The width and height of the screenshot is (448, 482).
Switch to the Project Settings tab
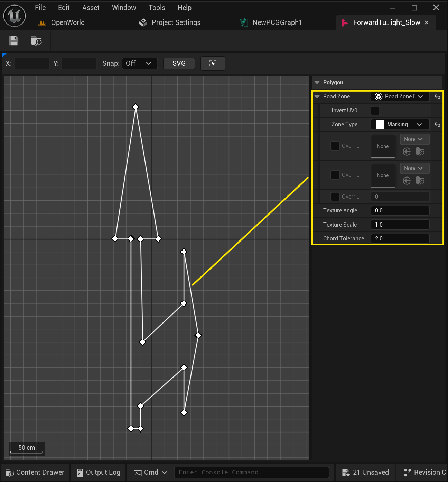click(x=176, y=23)
